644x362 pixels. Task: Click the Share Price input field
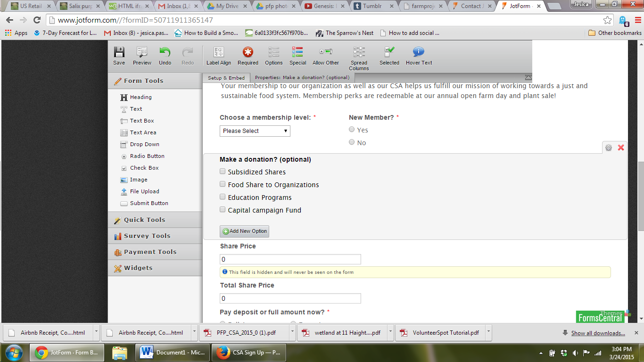[290, 259]
